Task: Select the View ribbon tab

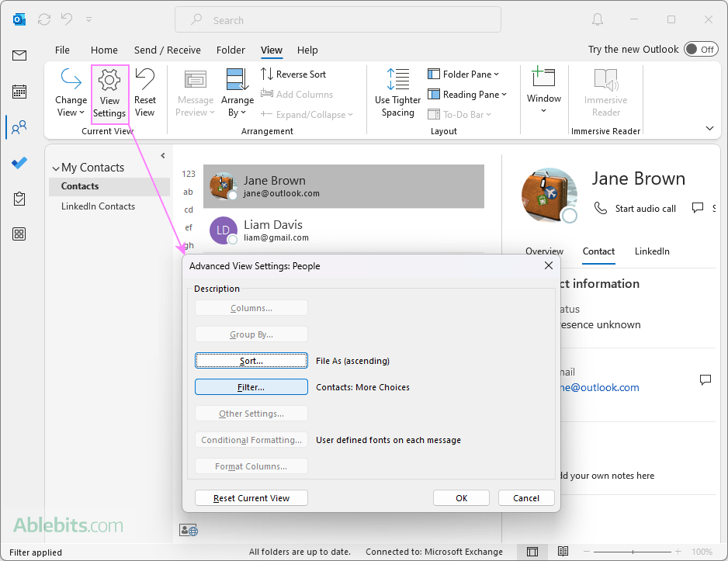Action: 272,50
